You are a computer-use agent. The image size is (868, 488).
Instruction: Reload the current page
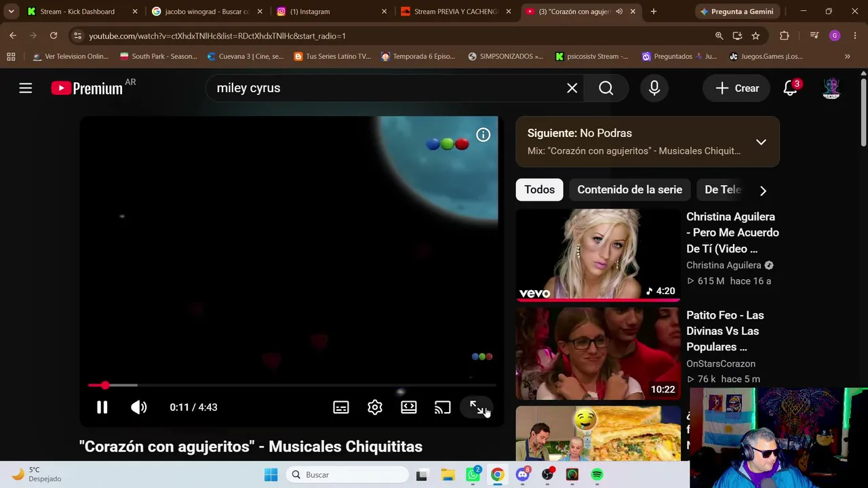(x=54, y=36)
